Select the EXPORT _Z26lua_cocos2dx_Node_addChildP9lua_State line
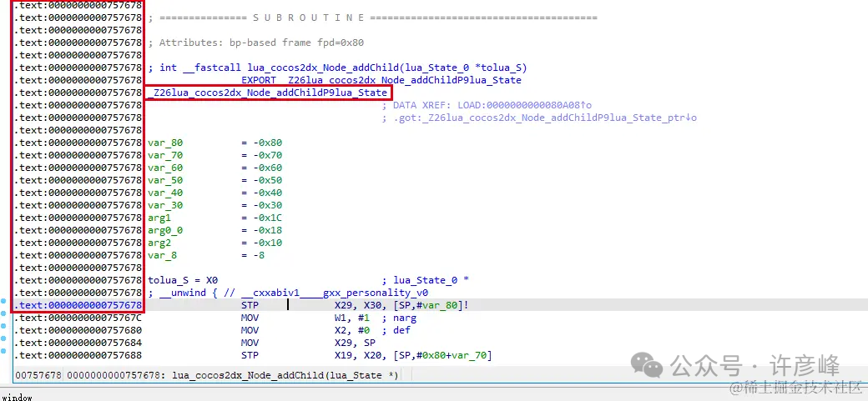The image size is (868, 401). point(381,80)
